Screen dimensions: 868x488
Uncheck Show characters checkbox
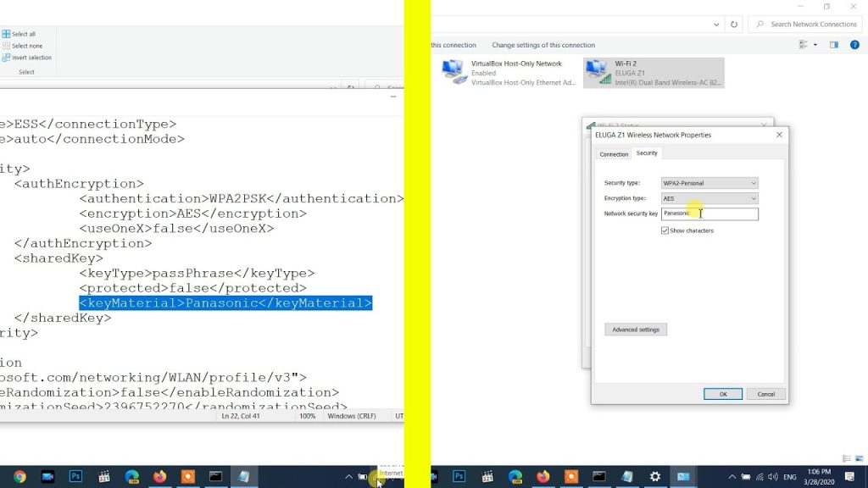[665, 230]
